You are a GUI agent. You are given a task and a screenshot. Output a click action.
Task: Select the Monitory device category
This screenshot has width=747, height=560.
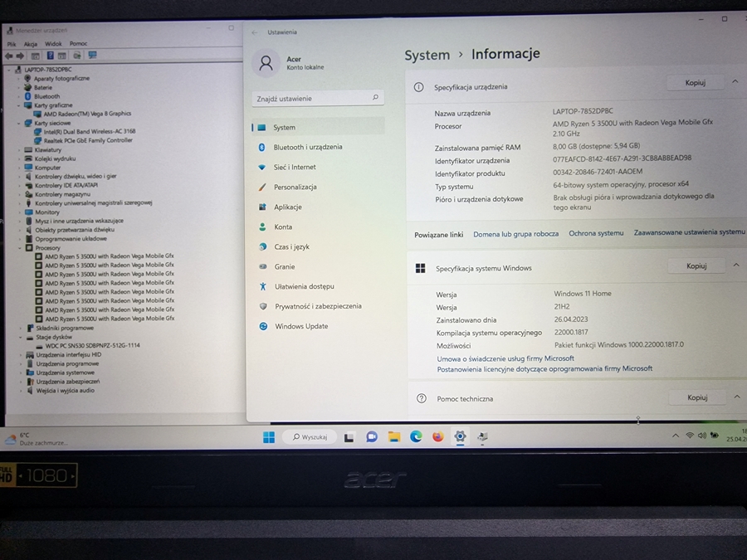click(x=42, y=212)
